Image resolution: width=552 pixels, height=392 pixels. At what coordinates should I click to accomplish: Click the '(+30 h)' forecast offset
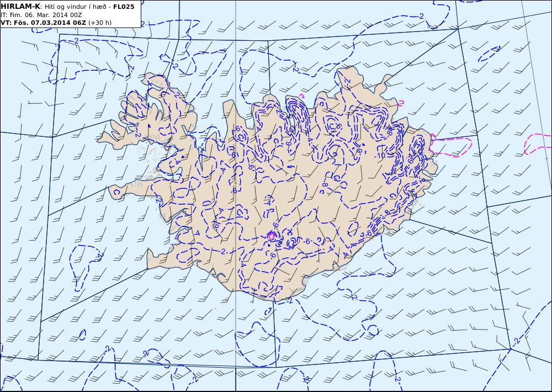pos(99,23)
